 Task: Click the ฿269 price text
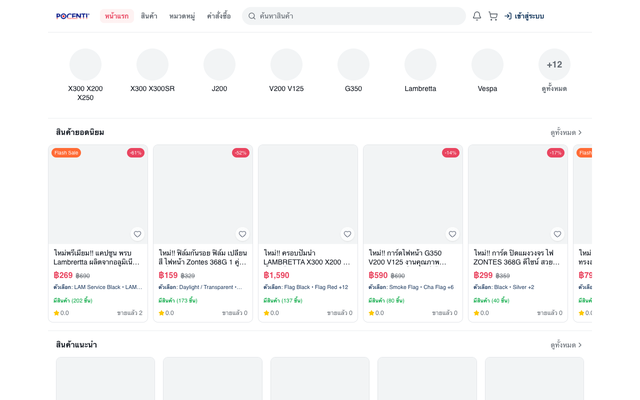pyautogui.click(x=63, y=275)
